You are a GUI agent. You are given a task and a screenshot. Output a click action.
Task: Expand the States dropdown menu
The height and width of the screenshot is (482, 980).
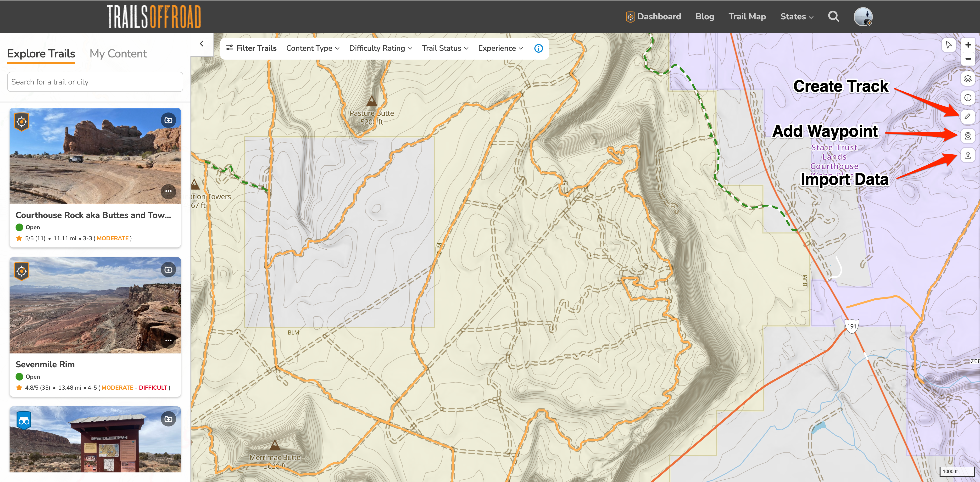click(797, 16)
